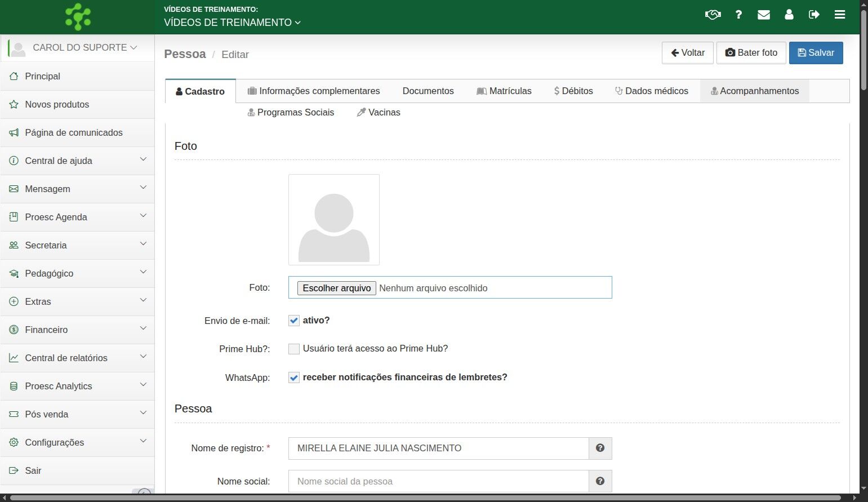Click help icon beside Nome social
This screenshot has width=868, height=502.
coord(600,481)
